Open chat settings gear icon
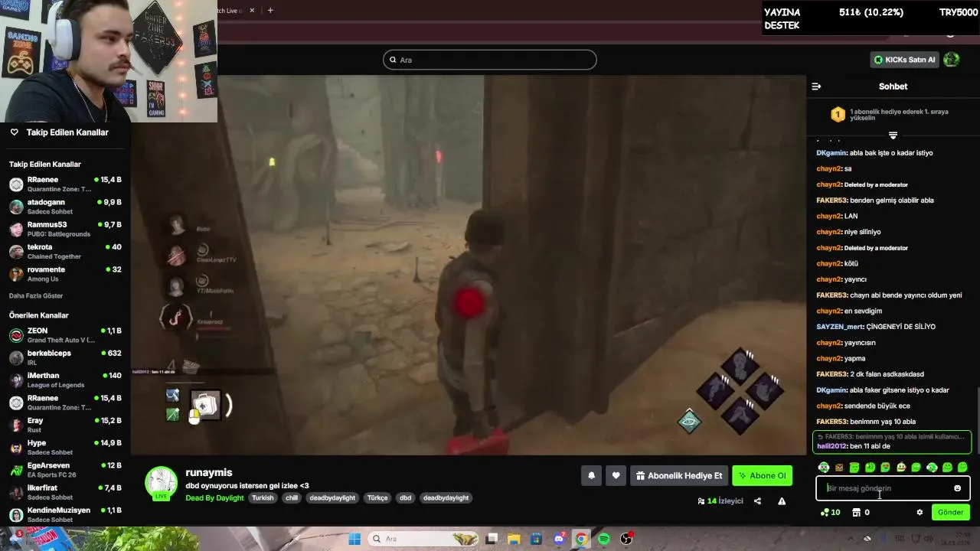980x551 pixels. pyautogui.click(x=920, y=512)
